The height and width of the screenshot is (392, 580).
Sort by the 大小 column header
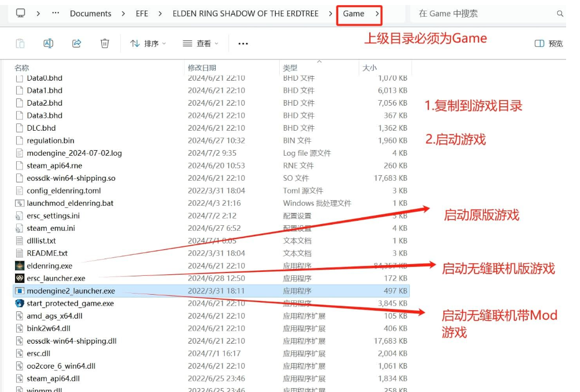(x=370, y=68)
